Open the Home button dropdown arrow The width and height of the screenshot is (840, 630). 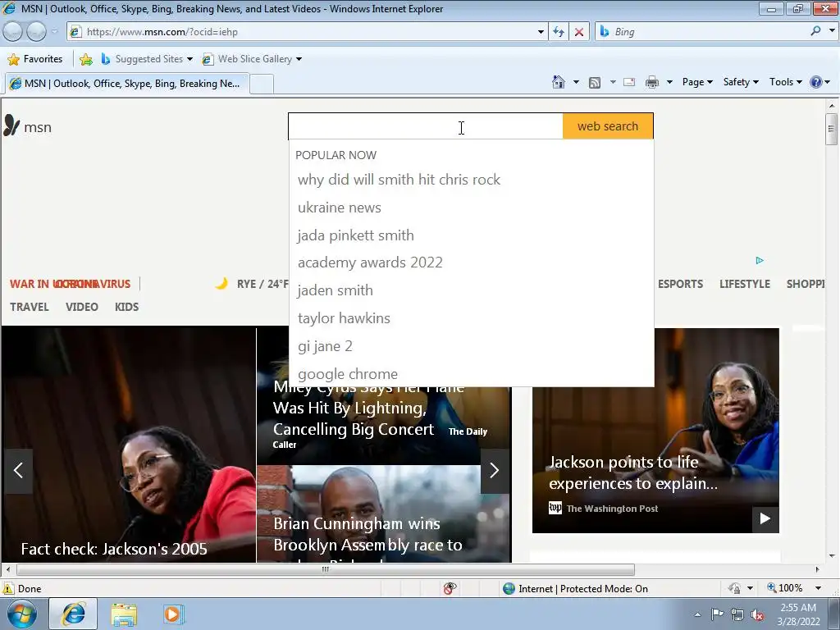(x=576, y=82)
